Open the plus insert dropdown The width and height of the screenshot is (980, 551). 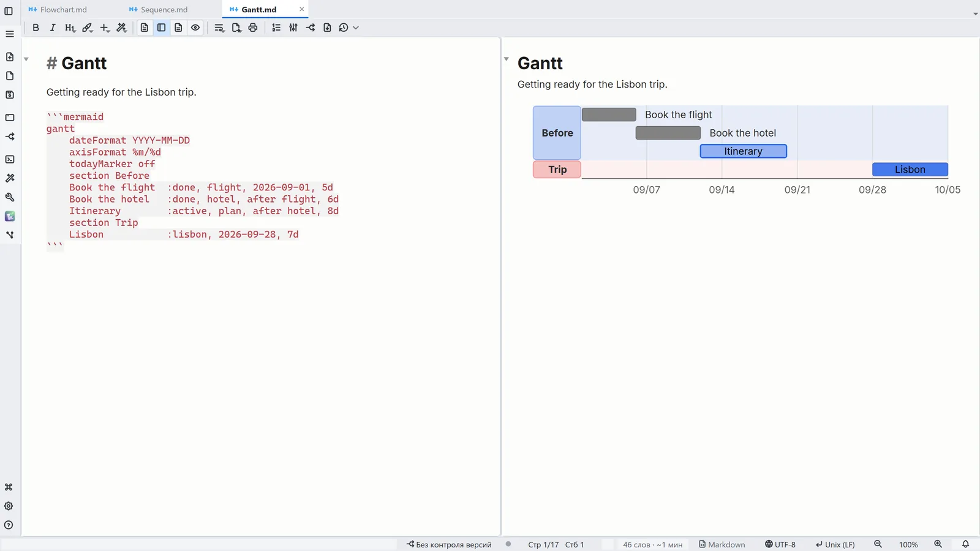(x=105, y=28)
